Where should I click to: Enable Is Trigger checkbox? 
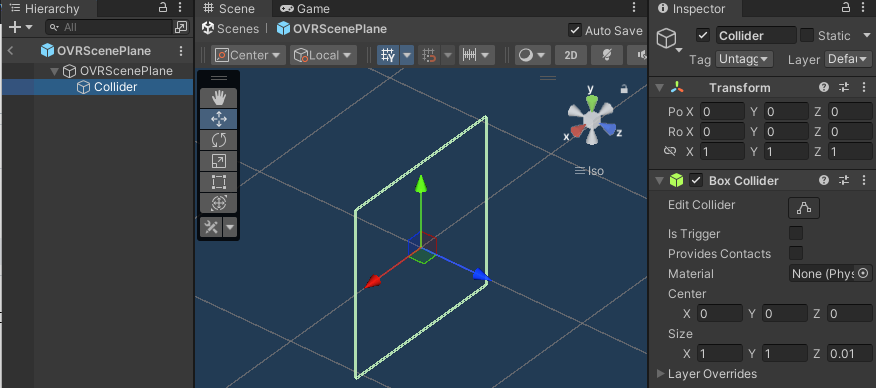coord(796,233)
